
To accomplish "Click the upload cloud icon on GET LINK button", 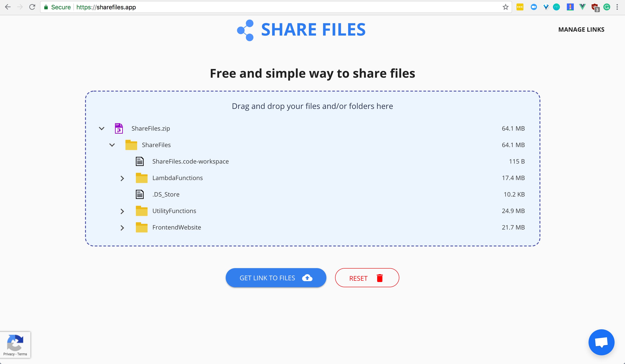I will (x=307, y=278).
